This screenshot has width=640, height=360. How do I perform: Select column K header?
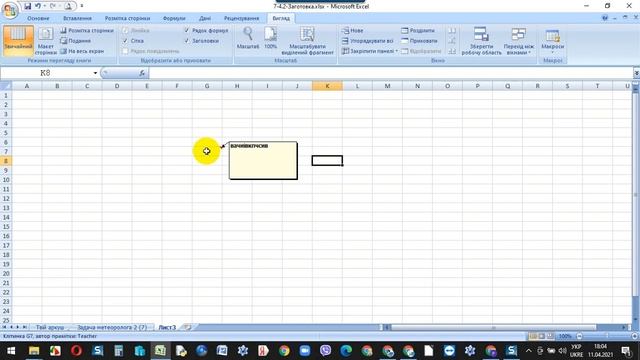click(x=327, y=86)
